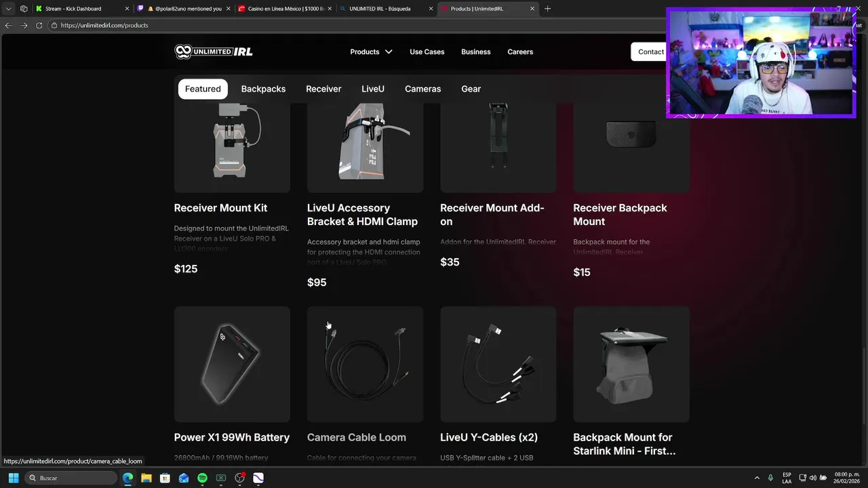Viewport: 868px width, 488px height.
Task: Go forward in browser history
Action: pos(24,25)
